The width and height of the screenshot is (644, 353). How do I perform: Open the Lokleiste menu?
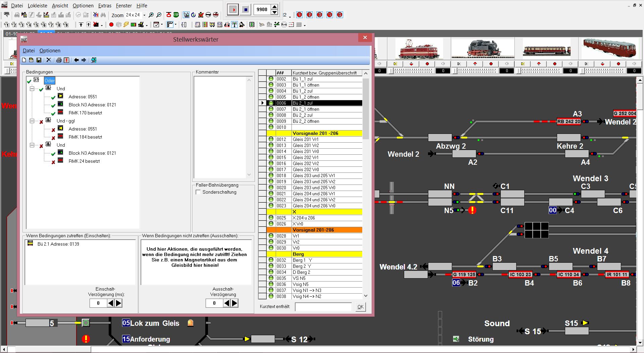37,6
